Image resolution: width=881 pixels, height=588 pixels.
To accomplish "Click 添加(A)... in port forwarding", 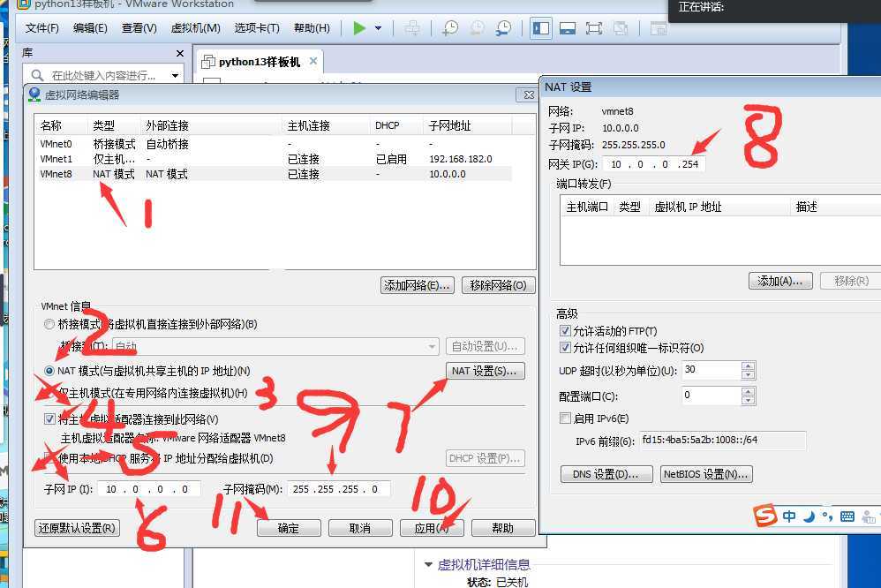I will 780,281.
